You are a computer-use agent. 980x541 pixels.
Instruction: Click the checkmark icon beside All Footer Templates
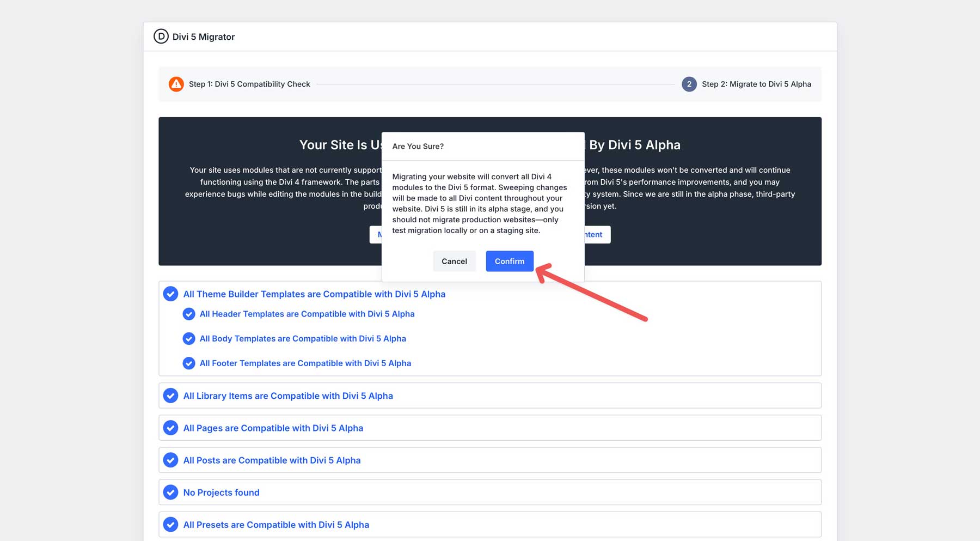(189, 363)
